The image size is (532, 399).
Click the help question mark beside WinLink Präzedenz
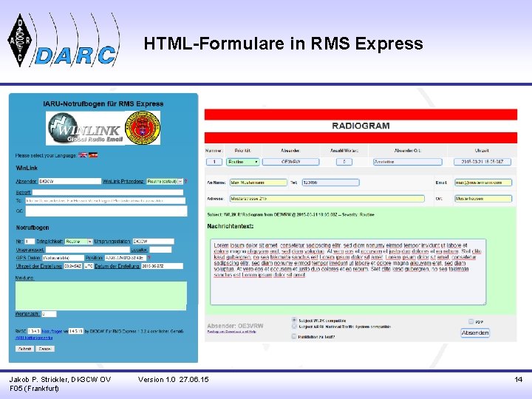click(x=186, y=182)
